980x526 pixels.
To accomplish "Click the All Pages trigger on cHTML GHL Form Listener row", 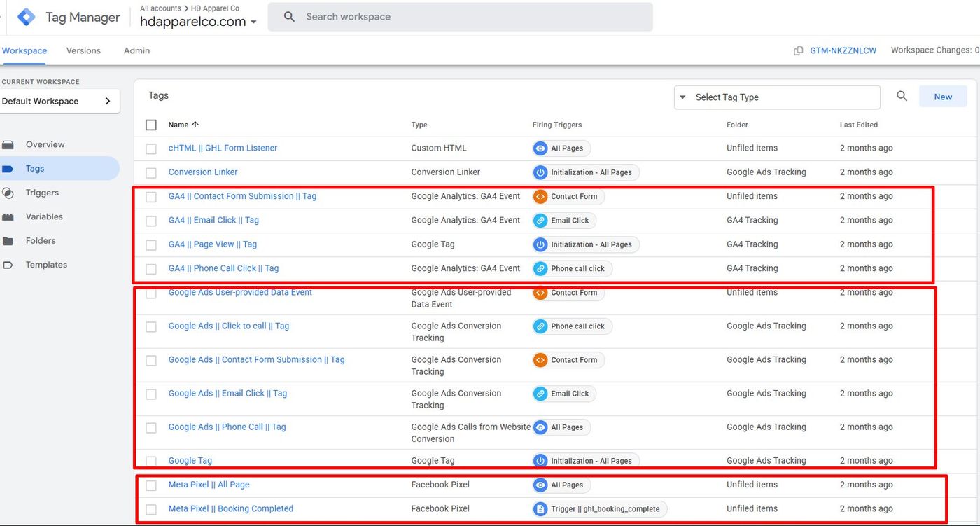I will [561, 148].
